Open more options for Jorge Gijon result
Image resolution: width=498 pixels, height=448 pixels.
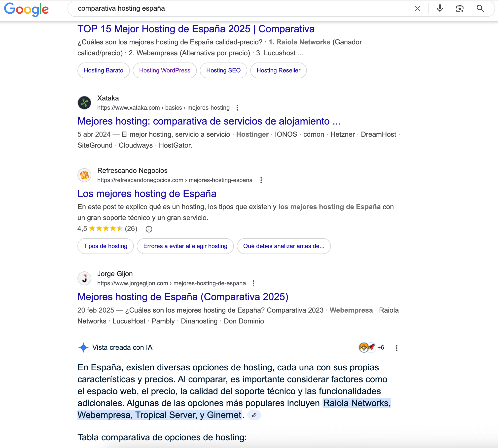click(x=253, y=283)
